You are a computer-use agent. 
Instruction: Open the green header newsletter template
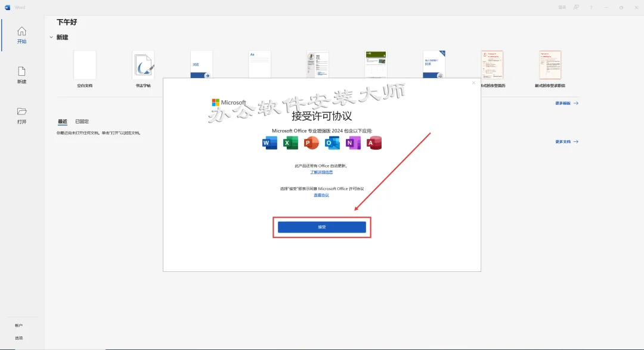pyautogui.click(x=376, y=64)
